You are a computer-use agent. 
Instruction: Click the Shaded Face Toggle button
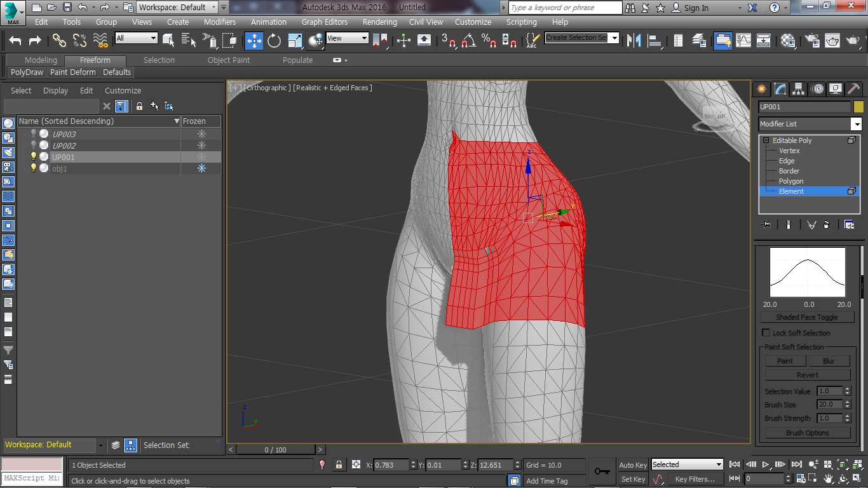point(806,317)
